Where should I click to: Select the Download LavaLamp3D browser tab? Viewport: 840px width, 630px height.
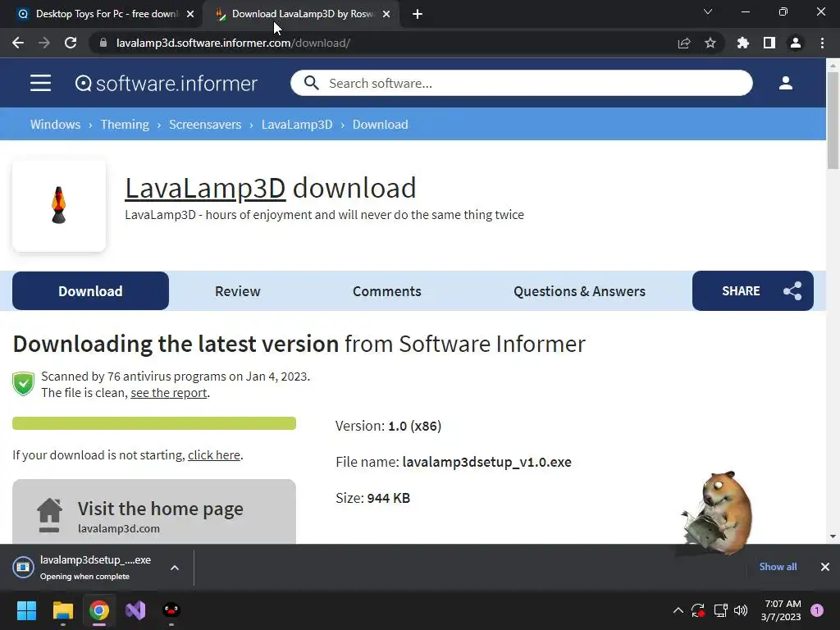click(301, 14)
